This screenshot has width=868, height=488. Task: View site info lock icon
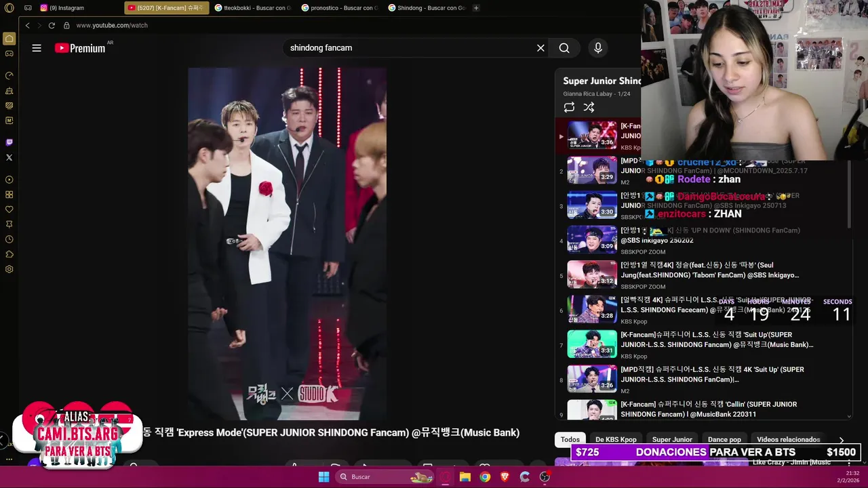66,25
